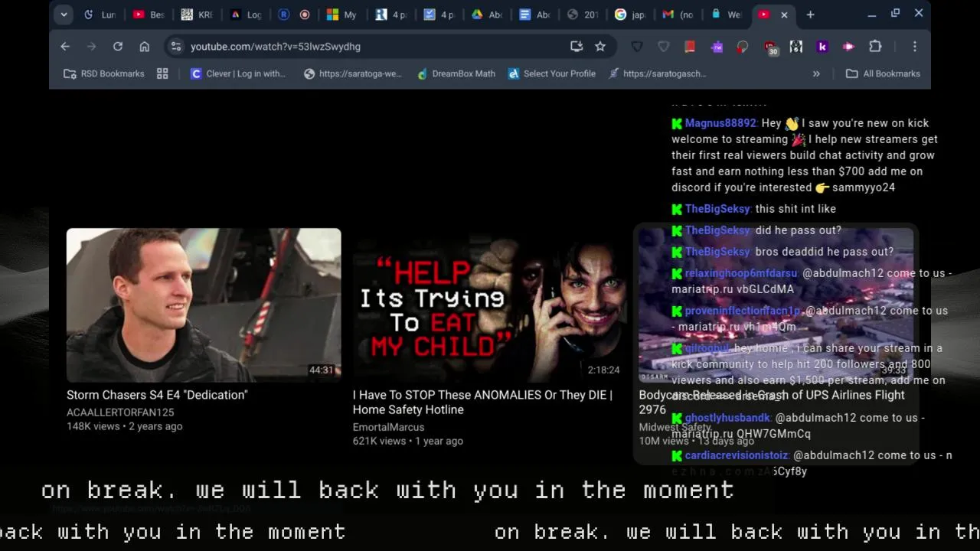Click Magnus88892 username in chat
Screen dimensions: 980x551
coord(720,123)
